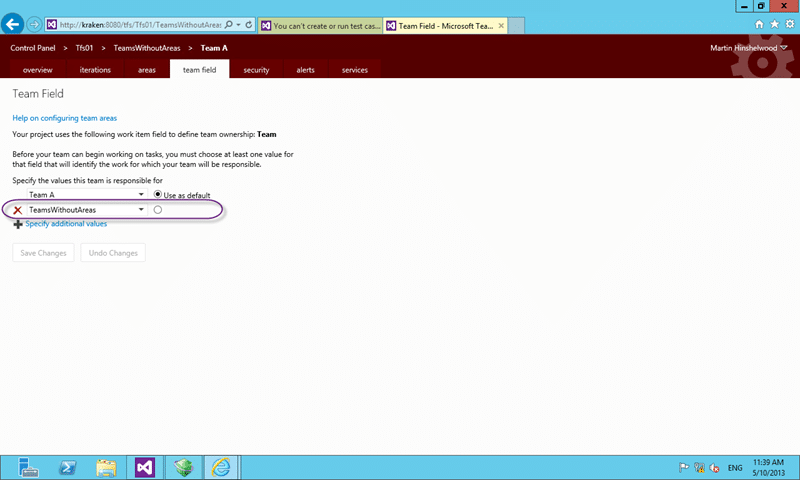Go forward with the browser forward arrow
The height and width of the screenshot is (480, 800).
tap(34, 24)
